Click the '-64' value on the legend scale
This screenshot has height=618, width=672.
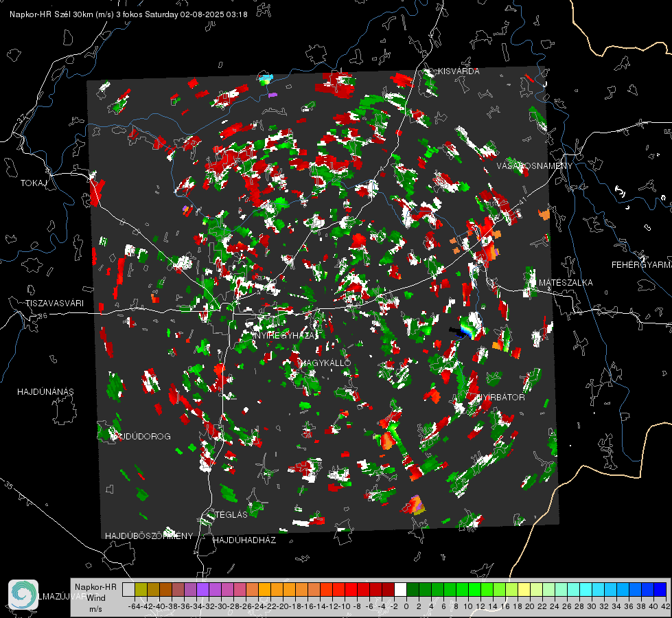click(x=134, y=606)
